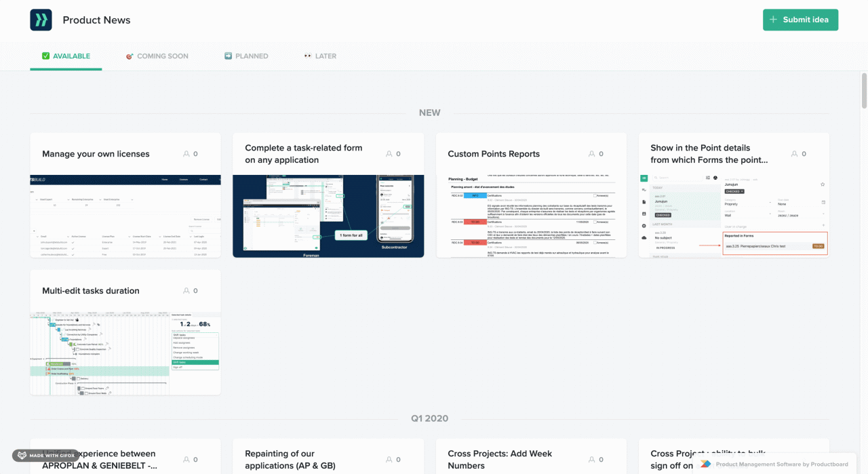The height and width of the screenshot is (474, 868).
Task: Click vote icon on Complete a task-related form card
Action: (x=389, y=154)
